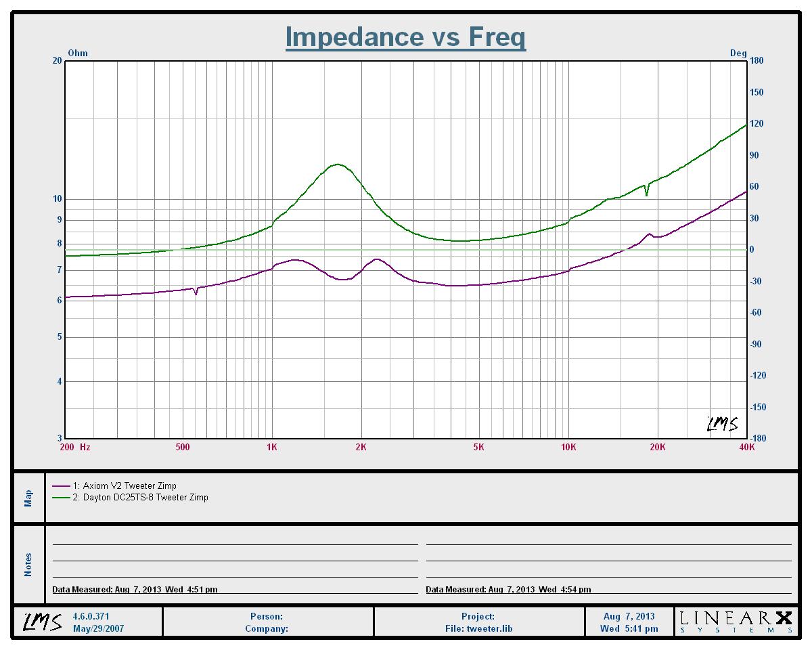Screen dimensions: 812x650
Task: Click the Deg axis unit label
Action: coord(738,53)
